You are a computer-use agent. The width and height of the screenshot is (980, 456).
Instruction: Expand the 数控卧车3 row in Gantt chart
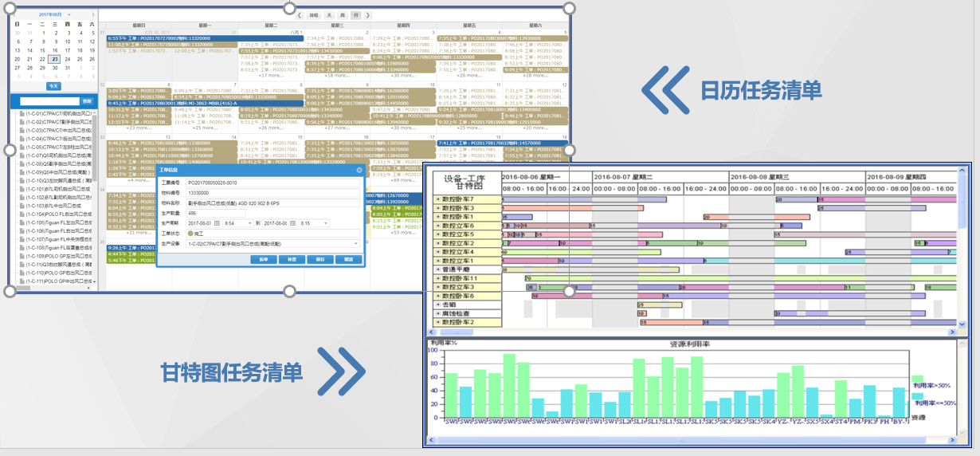pyautogui.click(x=437, y=208)
